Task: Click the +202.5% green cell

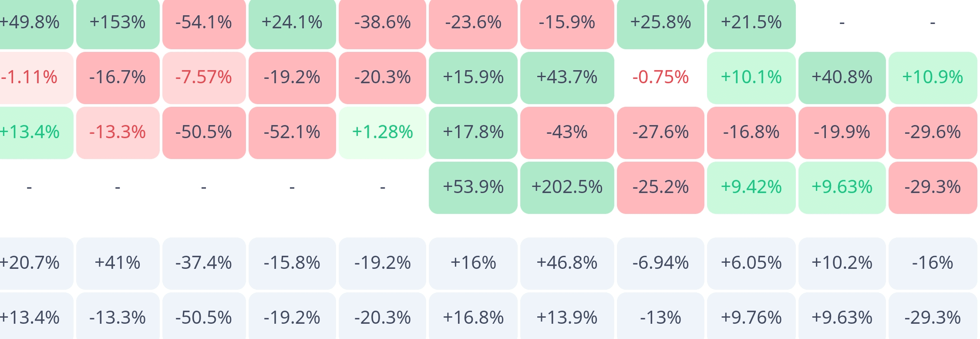Action: 567,187
